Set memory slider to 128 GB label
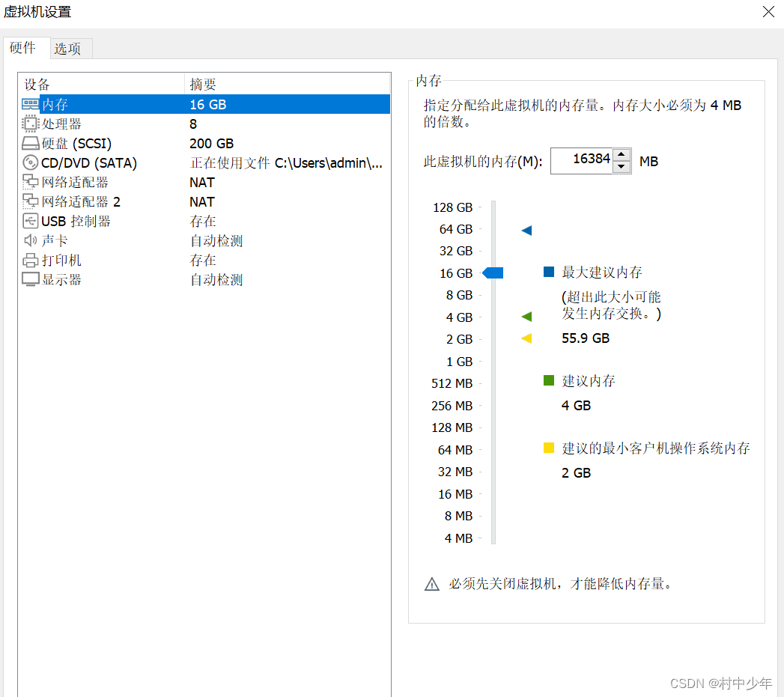 pyautogui.click(x=452, y=207)
